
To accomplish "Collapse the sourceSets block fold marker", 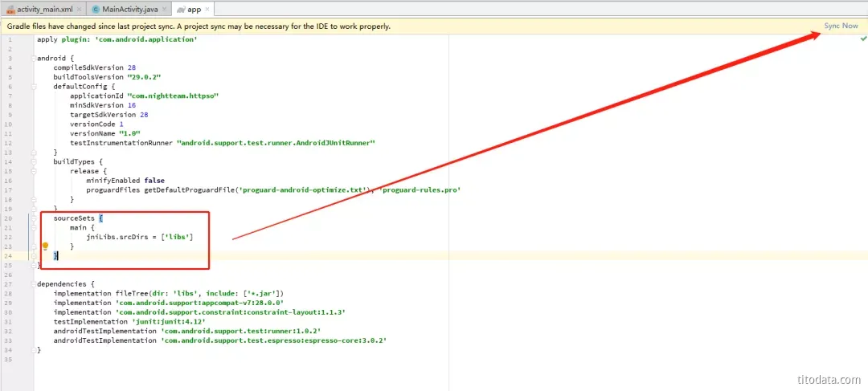I will (x=35, y=218).
